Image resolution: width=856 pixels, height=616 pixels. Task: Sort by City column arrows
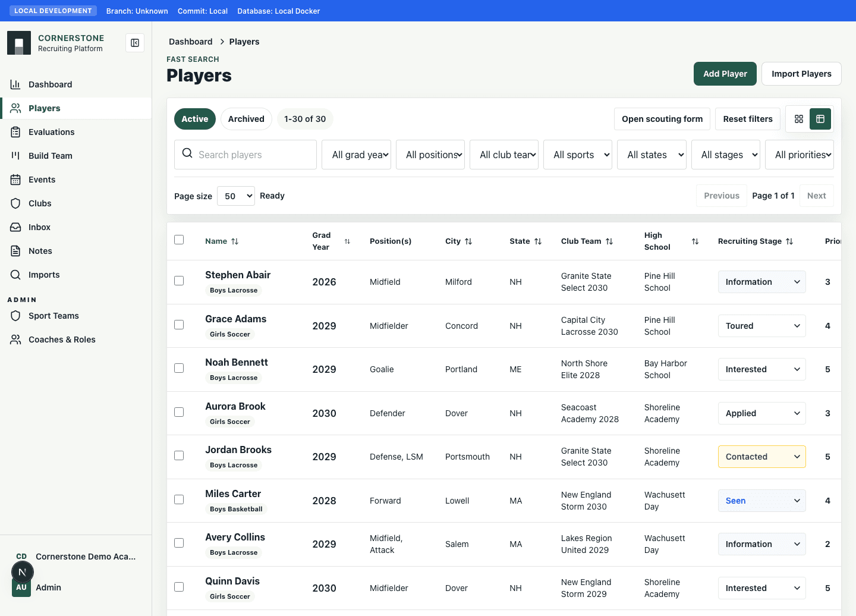(468, 241)
